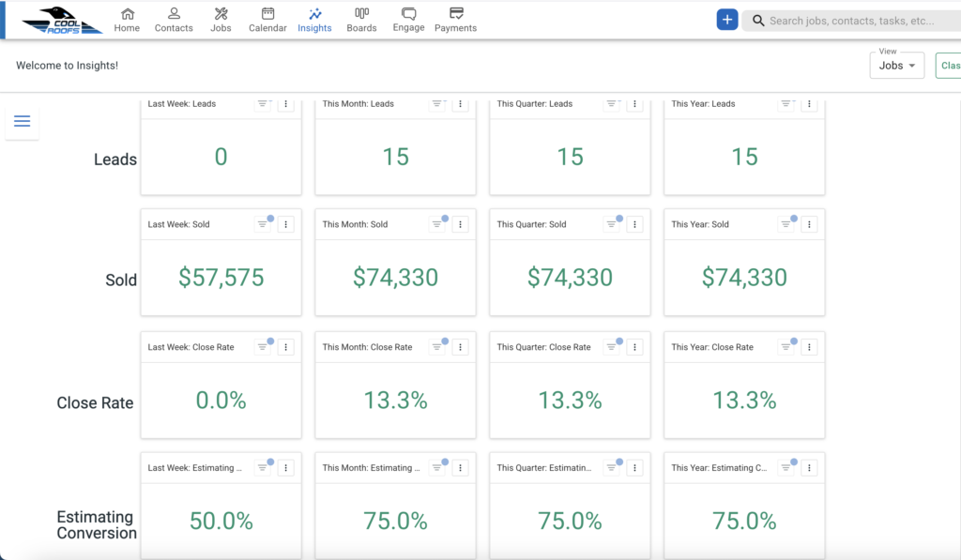Open more options on Last Week: Estimating card

(285, 467)
